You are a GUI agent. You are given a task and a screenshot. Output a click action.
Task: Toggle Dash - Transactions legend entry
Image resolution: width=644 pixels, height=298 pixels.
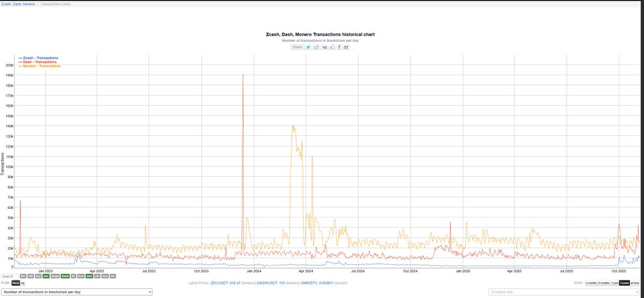click(38, 62)
